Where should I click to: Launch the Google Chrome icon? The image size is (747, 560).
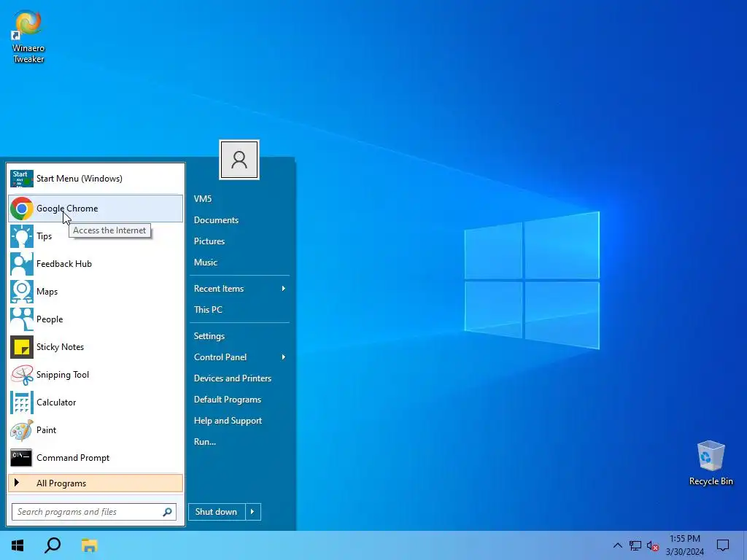[x=22, y=209]
